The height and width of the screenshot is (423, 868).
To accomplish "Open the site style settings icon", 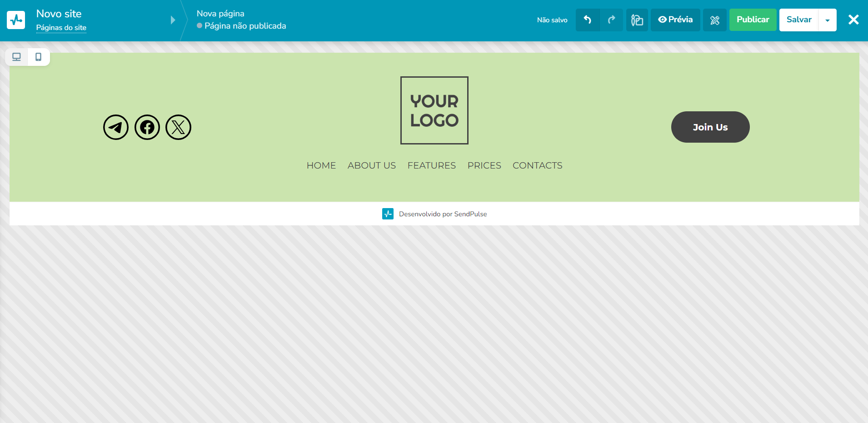I will [637, 20].
